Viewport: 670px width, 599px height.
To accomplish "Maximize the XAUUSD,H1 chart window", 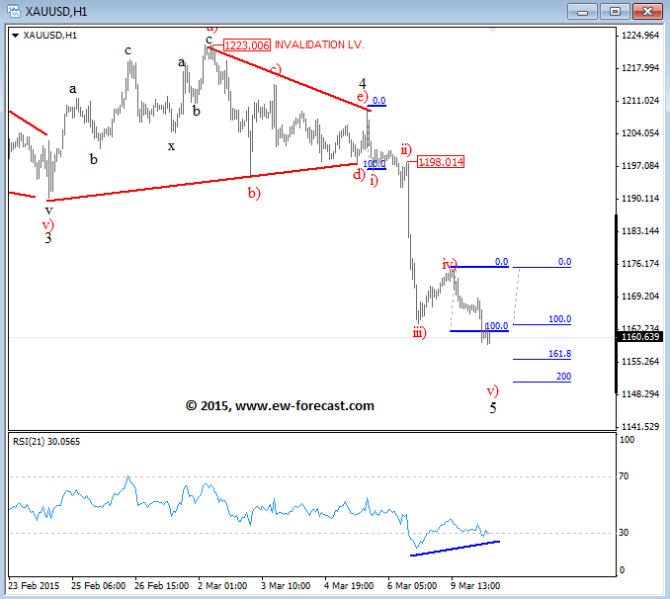I will click(615, 12).
